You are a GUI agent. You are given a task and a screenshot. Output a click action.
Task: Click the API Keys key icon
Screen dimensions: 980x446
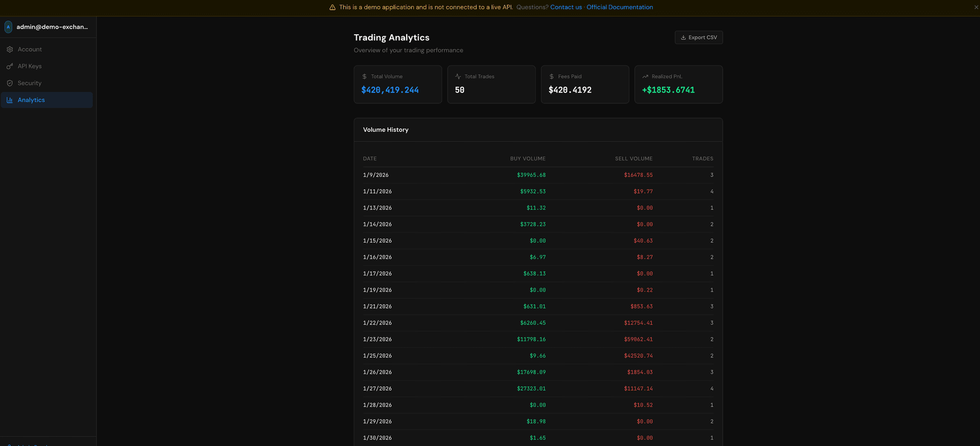click(10, 66)
